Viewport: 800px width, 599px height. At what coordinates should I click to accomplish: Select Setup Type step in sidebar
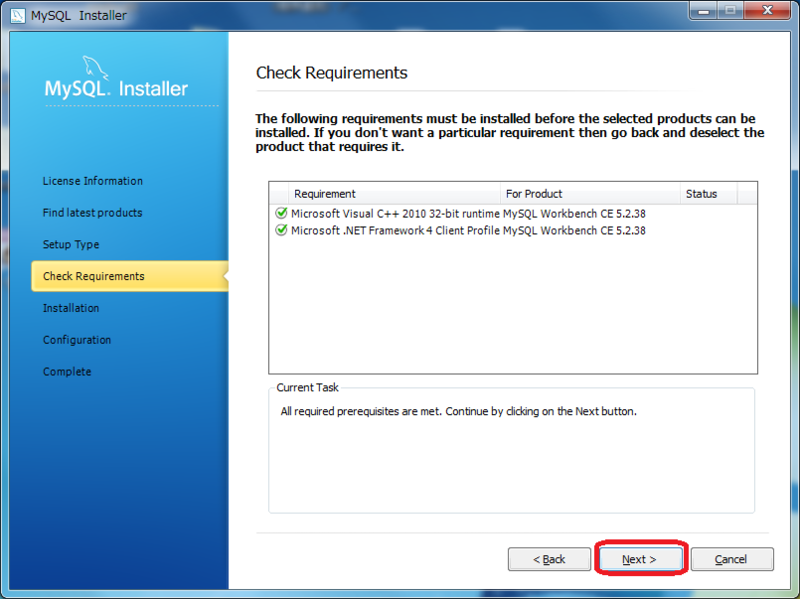click(71, 244)
